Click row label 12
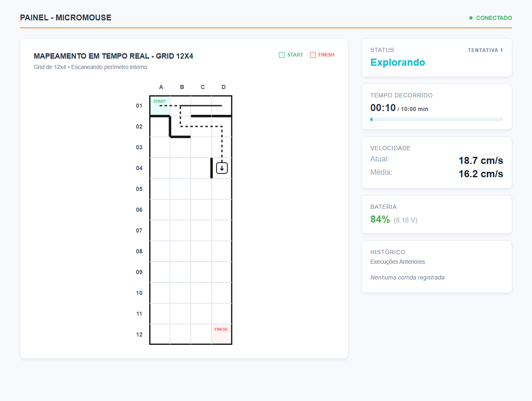The height and width of the screenshot is (401, 532). click(x=139, y=334)
